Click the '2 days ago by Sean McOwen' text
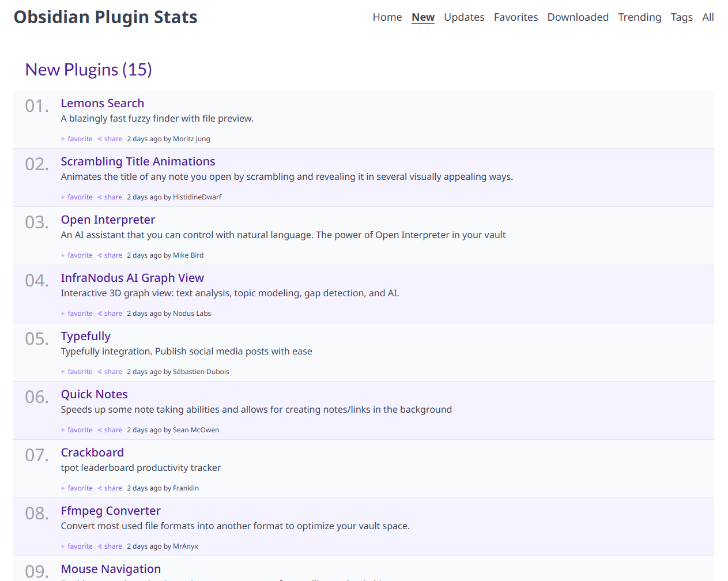The height and width of the screenshot is (581, 728). (173, 430)
